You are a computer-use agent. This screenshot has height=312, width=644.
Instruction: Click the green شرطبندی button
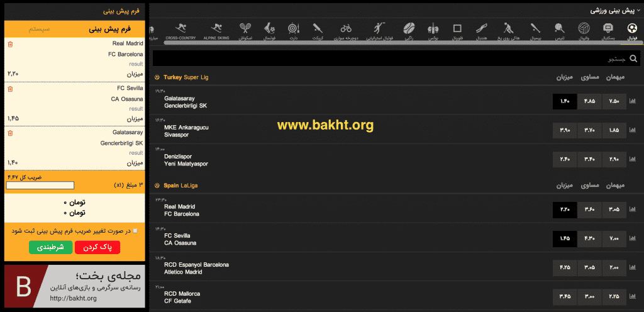[x=50, y=247]
